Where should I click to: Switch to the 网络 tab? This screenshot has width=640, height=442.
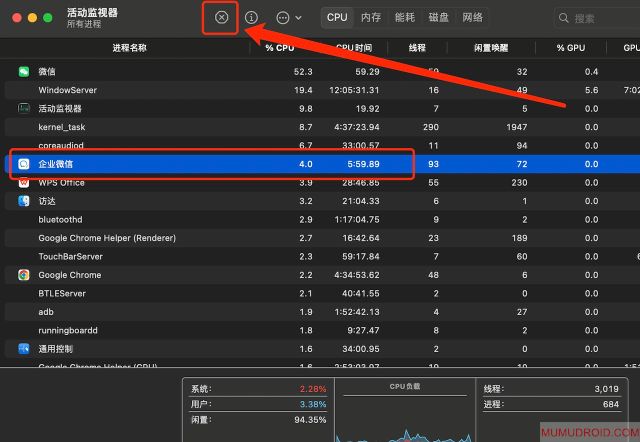click(472, 18)
